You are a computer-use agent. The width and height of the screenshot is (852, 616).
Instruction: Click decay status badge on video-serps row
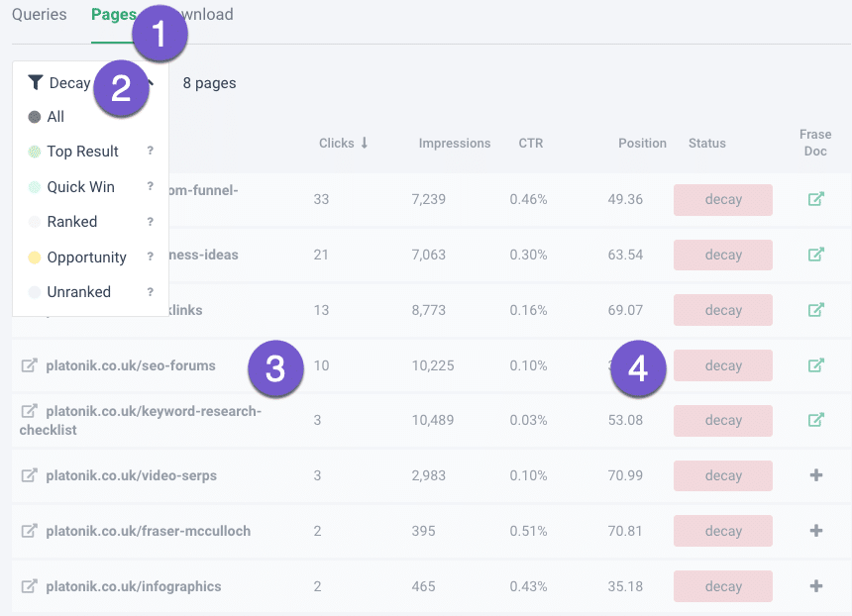point(723,475)
